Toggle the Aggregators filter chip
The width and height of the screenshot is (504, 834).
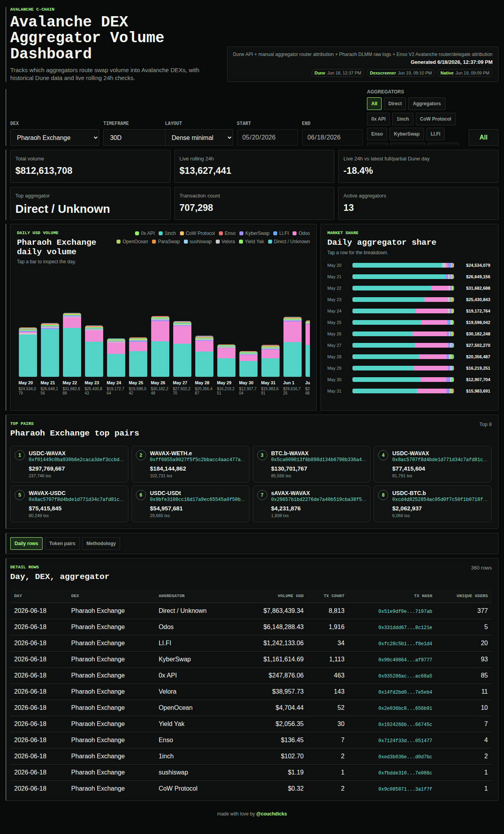pyautogui.click(x=427, y=104)
